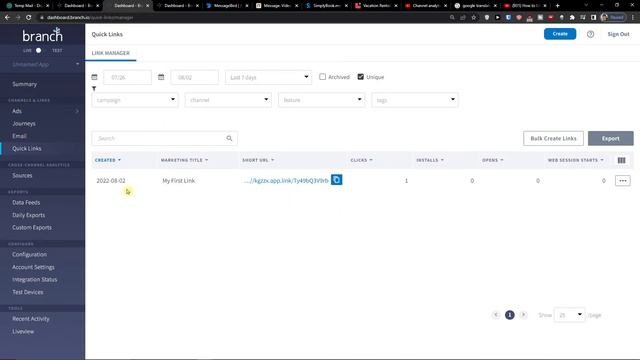Image resolution: width=640 pixels, height=360 pixels.
Task: Click the search magnifier icon
Action: point(229,138)
